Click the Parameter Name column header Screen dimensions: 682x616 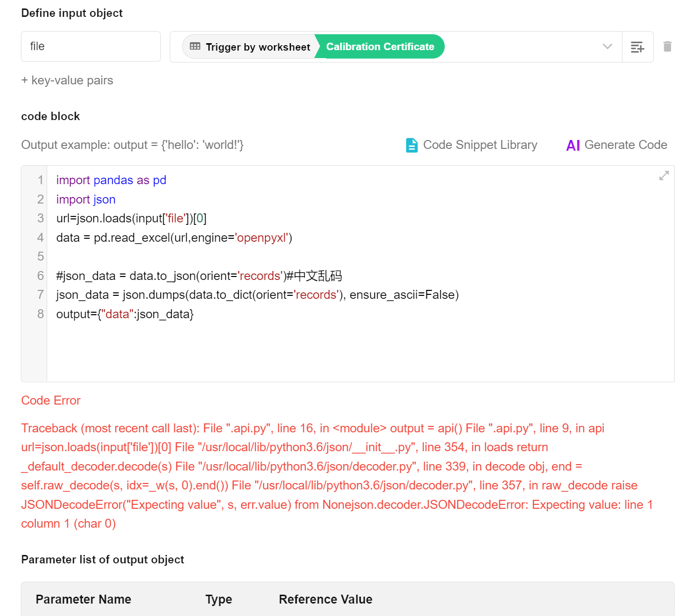83,599
